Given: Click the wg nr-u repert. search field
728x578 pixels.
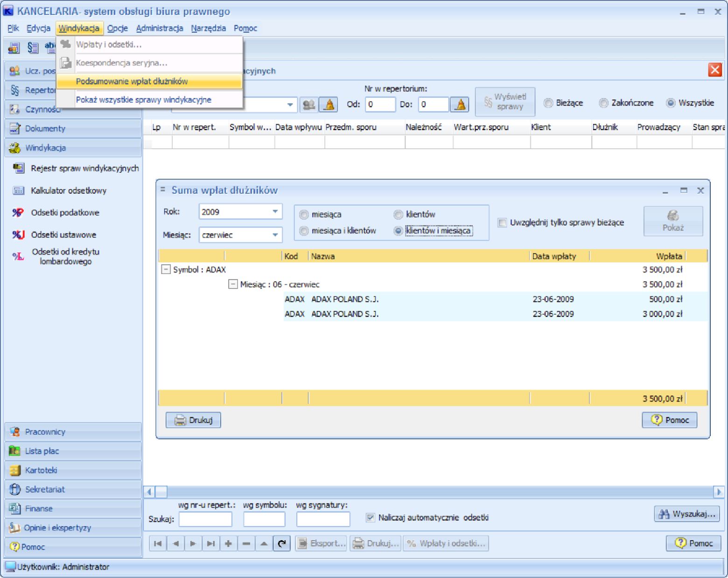Looking at the screenshot, I should coord(205,519).
